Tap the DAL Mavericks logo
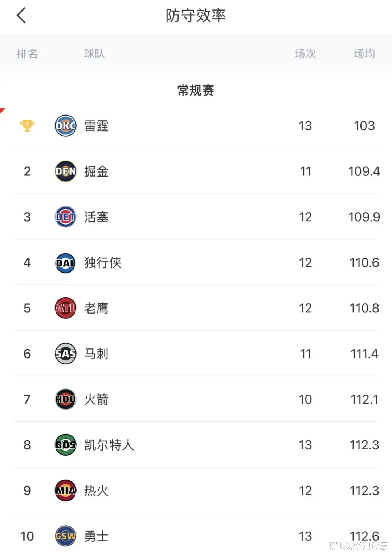392x557 pixels. click(x=65, y=263)
